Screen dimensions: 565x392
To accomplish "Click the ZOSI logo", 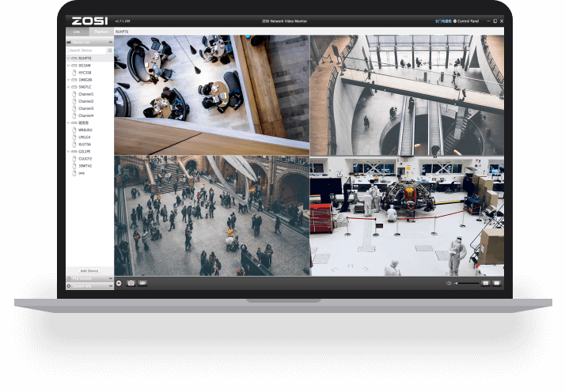I will (89, 21).
